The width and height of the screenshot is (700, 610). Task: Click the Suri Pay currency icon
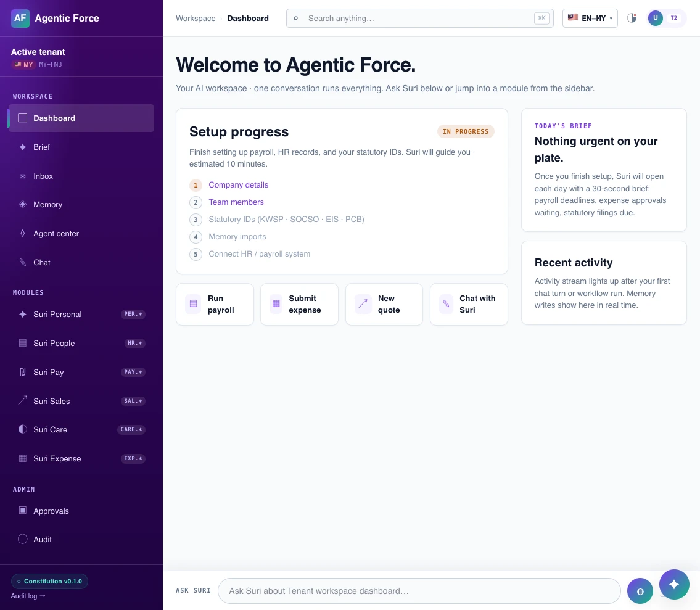click(22, 372)
